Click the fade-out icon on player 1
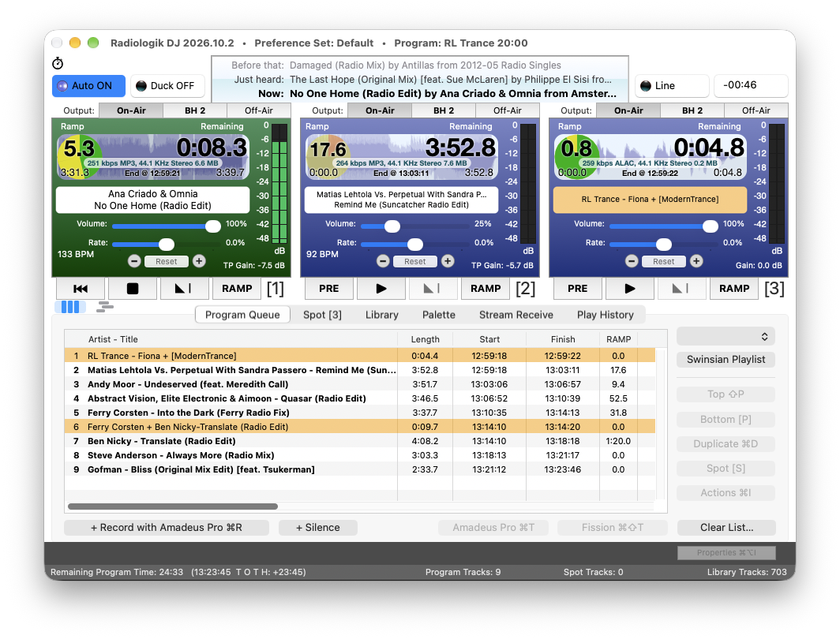Viewport: 840px width, 639px height. click(x=184, y=289)
